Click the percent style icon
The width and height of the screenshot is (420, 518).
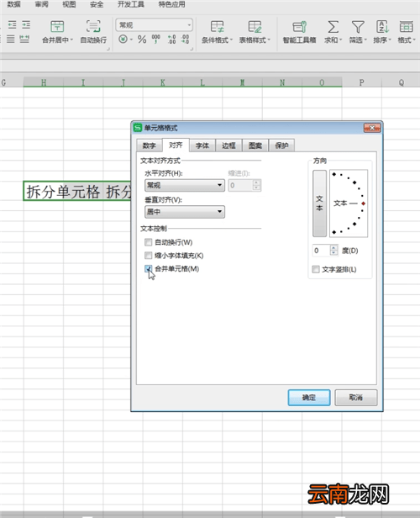click(x=142, y=40)
